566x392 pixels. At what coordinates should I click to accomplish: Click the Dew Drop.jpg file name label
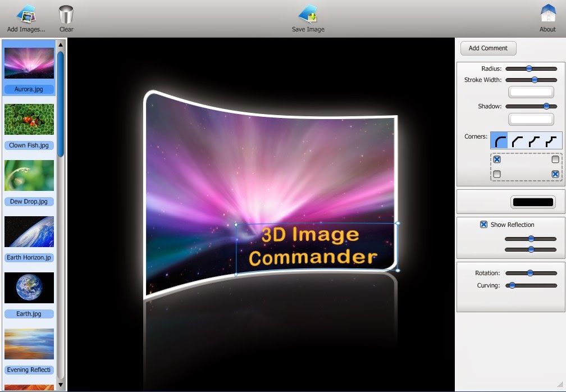click(x=29, y=202)
